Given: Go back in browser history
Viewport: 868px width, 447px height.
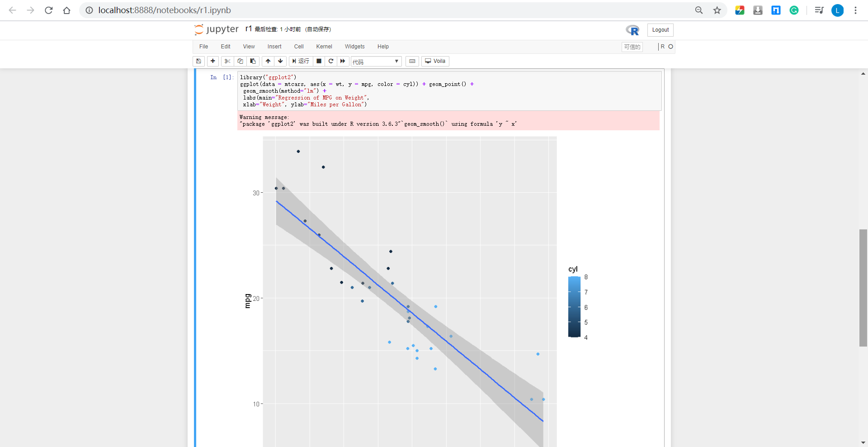Looking at the screenshot, I should pyautogui.click(x=13, y=10).
